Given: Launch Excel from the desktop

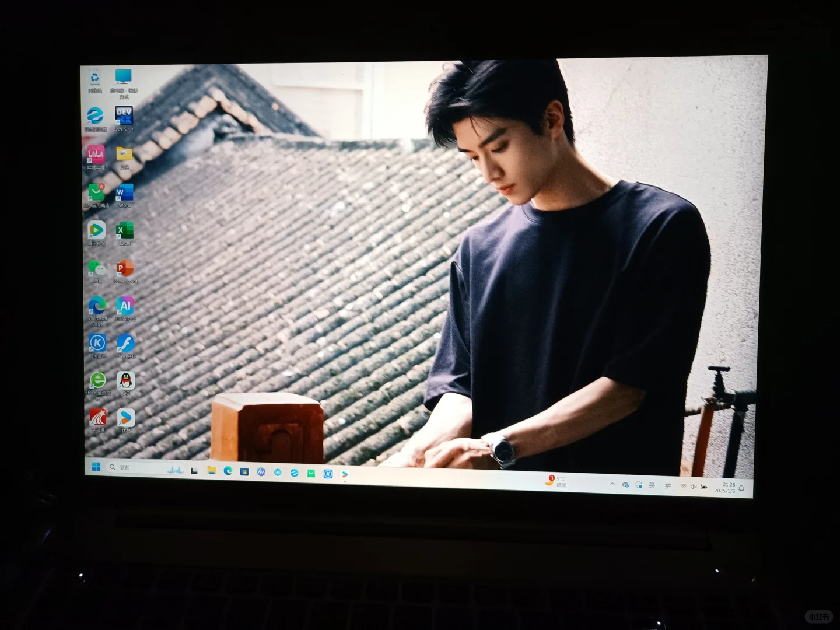Looking at the screenshot, I should [125, 233].
